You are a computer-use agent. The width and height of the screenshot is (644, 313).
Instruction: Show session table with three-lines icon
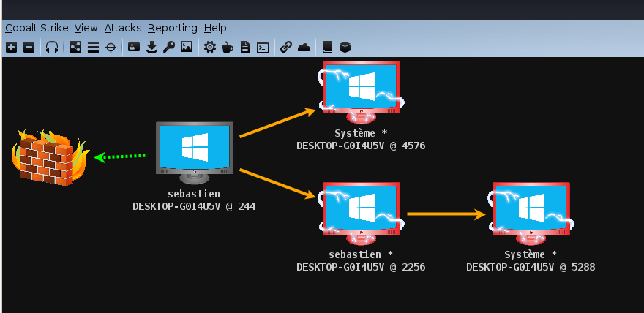pyautogui.click(x=93, y=48)
